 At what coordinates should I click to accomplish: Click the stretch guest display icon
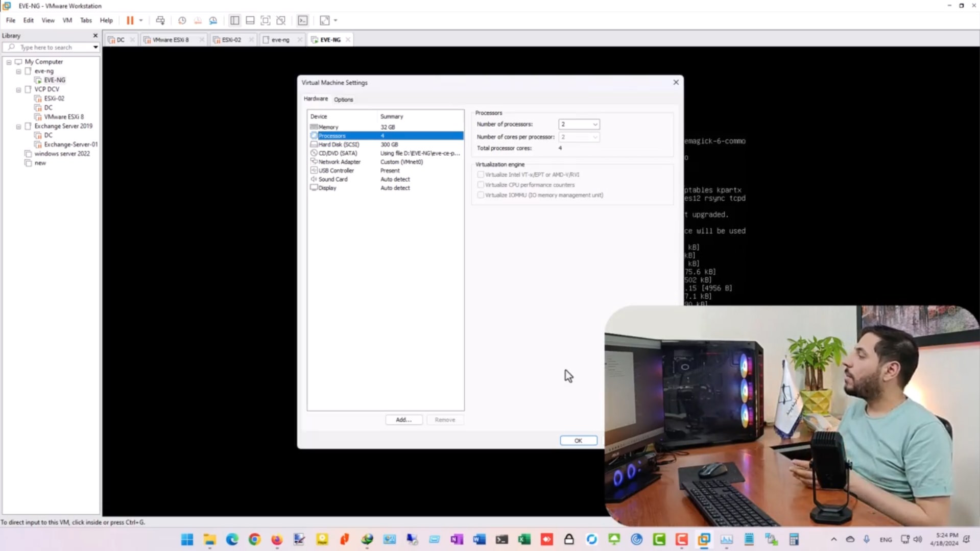coord(325,20)
